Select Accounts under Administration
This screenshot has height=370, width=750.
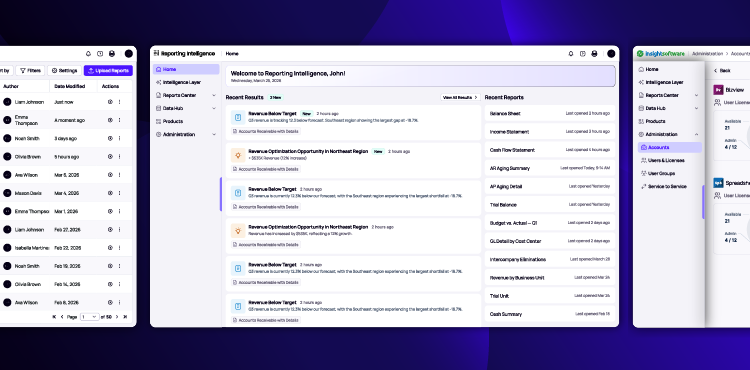pos(670,147)
